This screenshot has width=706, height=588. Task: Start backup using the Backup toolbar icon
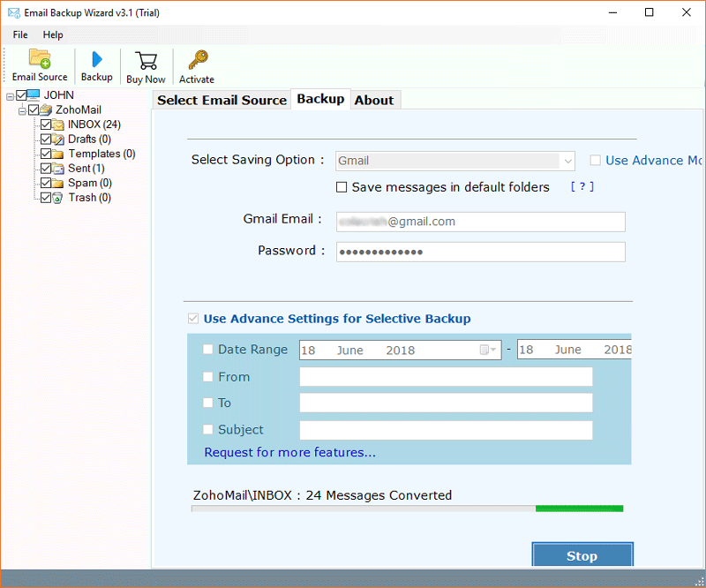[x=97, y=59]
